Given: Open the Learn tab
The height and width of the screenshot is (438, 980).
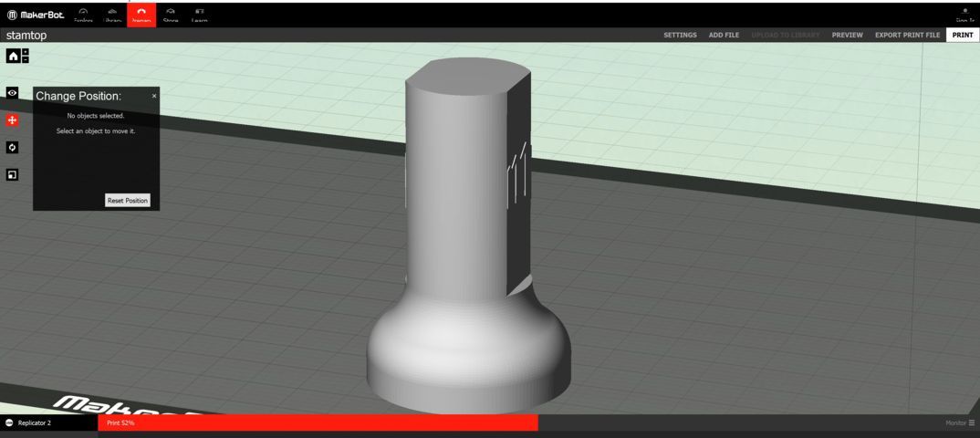Looking at the screenshot, I should (199, 15).
